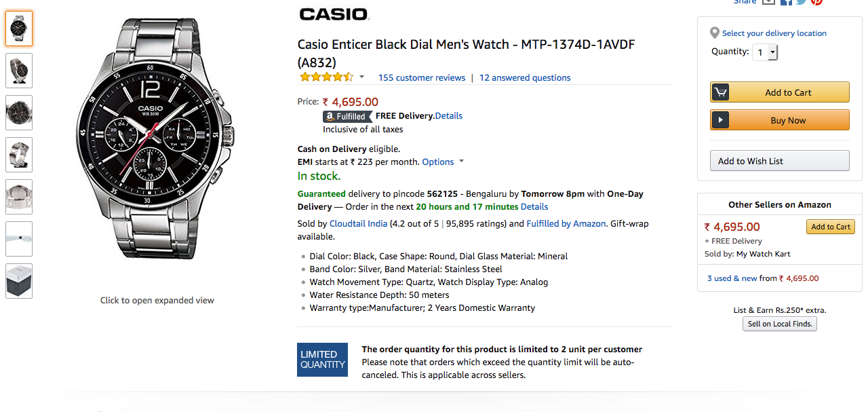
Task: Open the Quantity dropdown
Action: (765, 52)
